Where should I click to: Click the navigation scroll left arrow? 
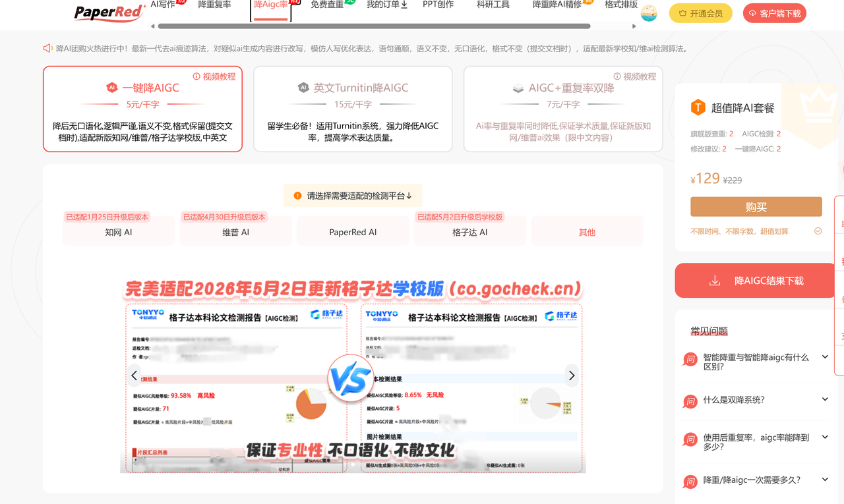[x=153, y=26]
